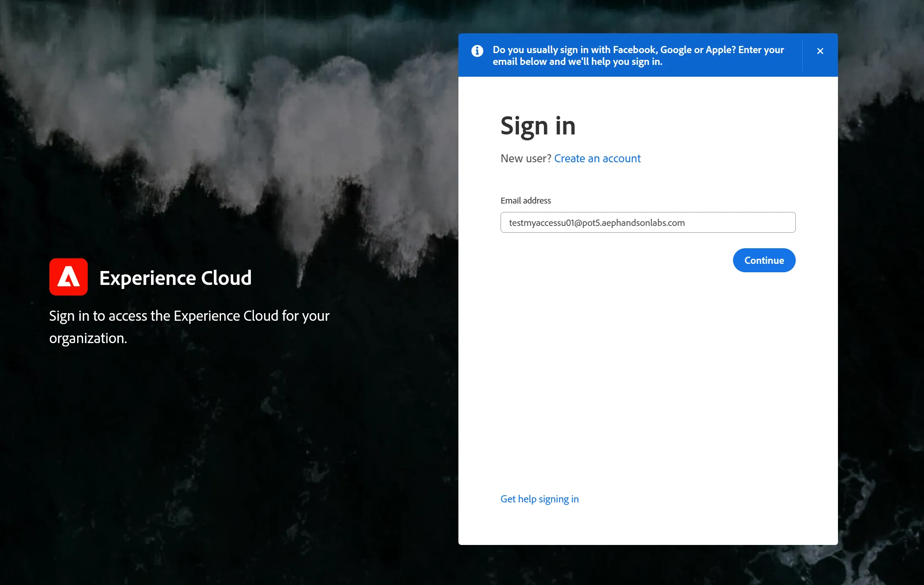The height and width of the screenshot is (585, 924).
Task: Click the Continue button
Action: 764,260
